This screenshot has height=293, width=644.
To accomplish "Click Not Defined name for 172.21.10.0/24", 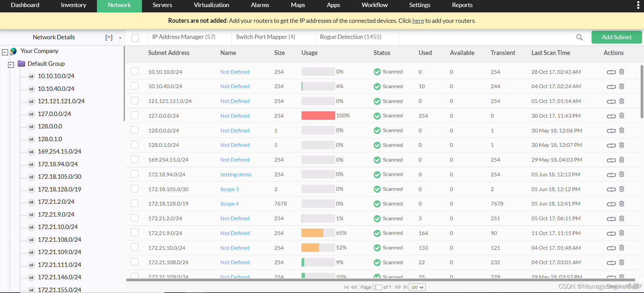I will pos(235,248).
